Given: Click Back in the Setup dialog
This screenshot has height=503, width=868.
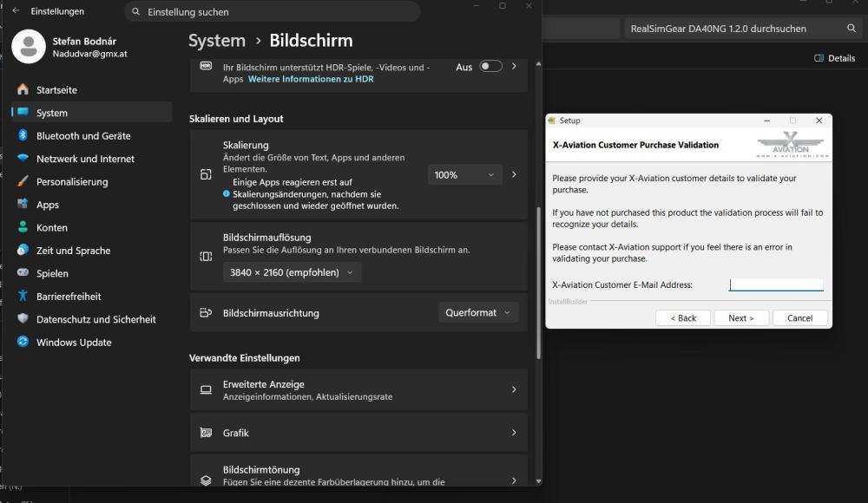Looking at the screenshot, I should click(683, 318).
